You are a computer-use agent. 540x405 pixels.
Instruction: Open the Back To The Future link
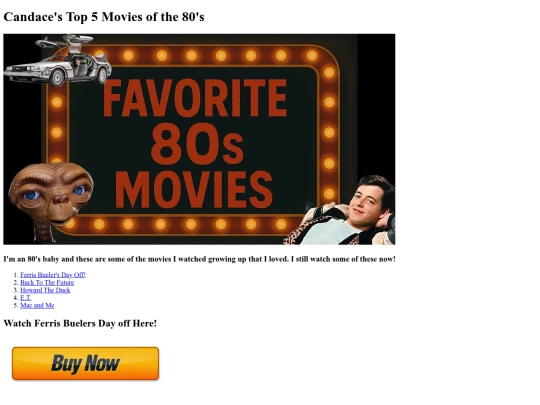pyautogui.click(x=47, y=282)
